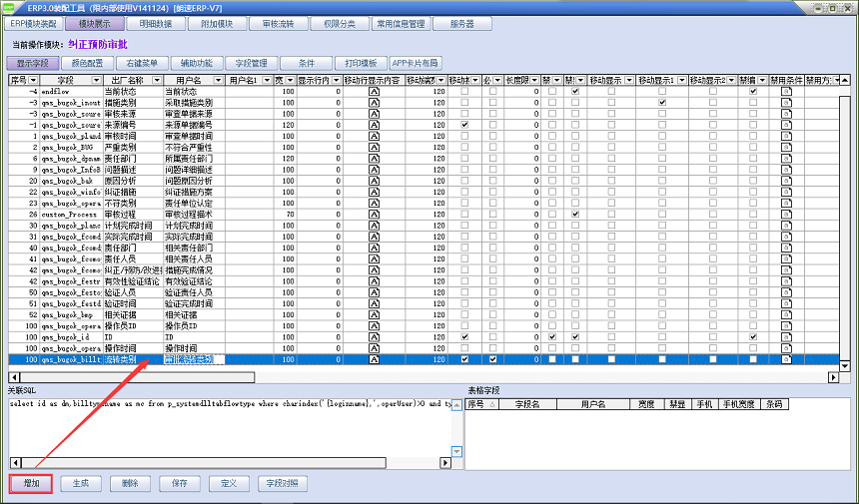
Task: Toggle the 移动显示1 checkbox in the 措施类别 row
Action: click(x=661, y=103)
